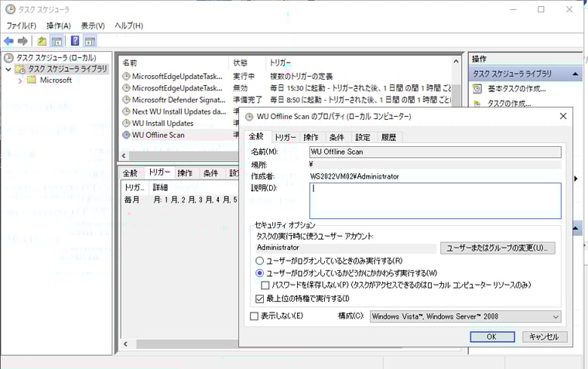The height and width of the screenshot is (369, 588).
Task: Click the Microsoft folder icon in tree
Action: [32, 80]
